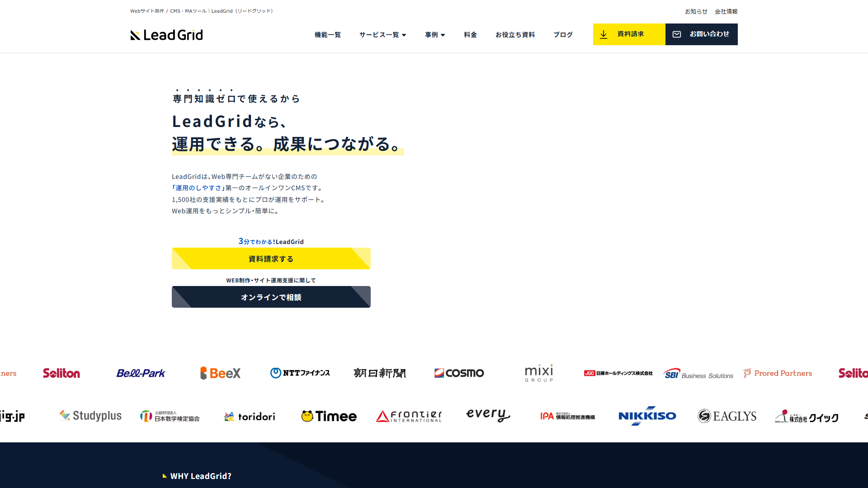Open the ブログ navigation link
Image resolution: width=868 pixels, height=488 pixels.
(x=563, y=35)
